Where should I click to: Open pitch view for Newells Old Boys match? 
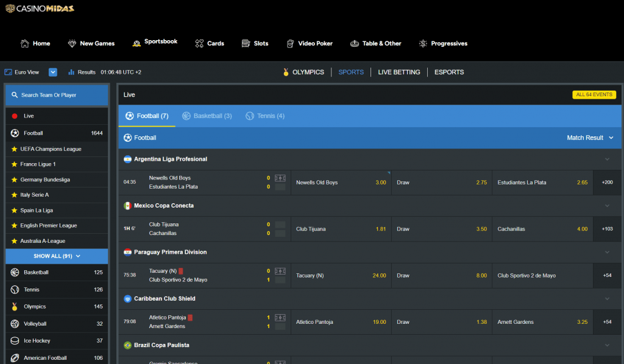click(x=280, y=178)
